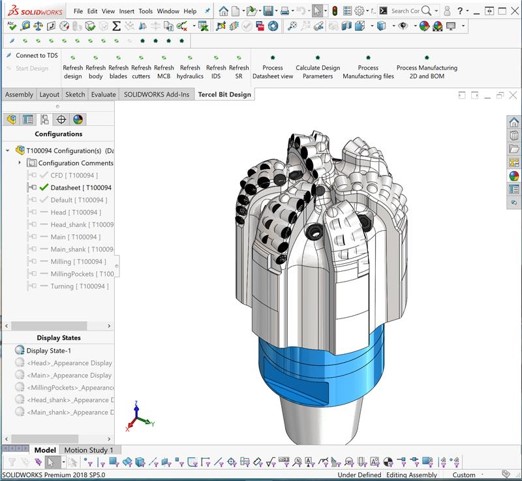522x481 pixels.
Task: Expand the Configuration Comments node
Action: pos(19,163)
